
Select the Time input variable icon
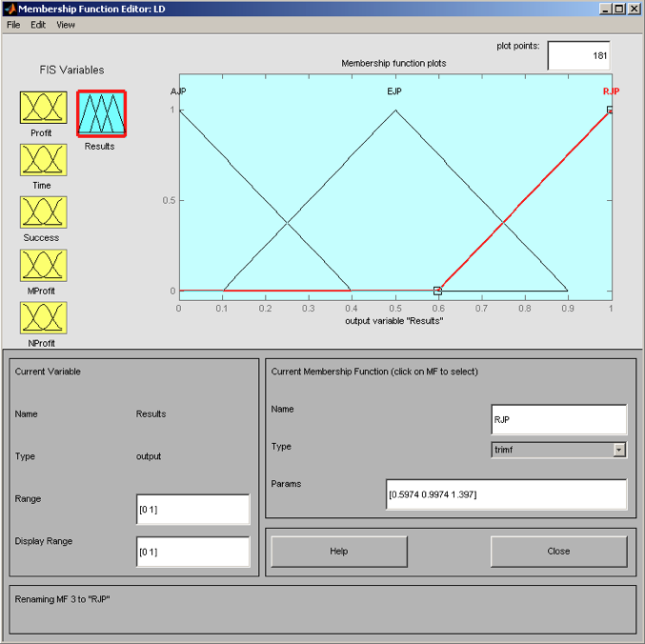[43, 160]
